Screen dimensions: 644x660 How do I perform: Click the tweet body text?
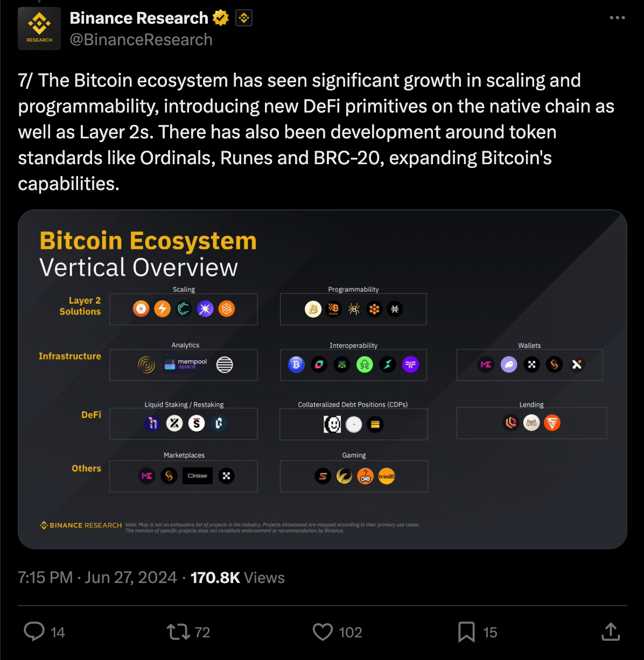[x=316, y=132]
